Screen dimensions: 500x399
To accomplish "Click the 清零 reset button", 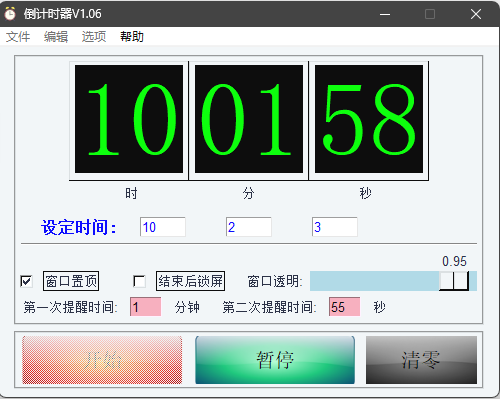I will click(x=421, y=360).
